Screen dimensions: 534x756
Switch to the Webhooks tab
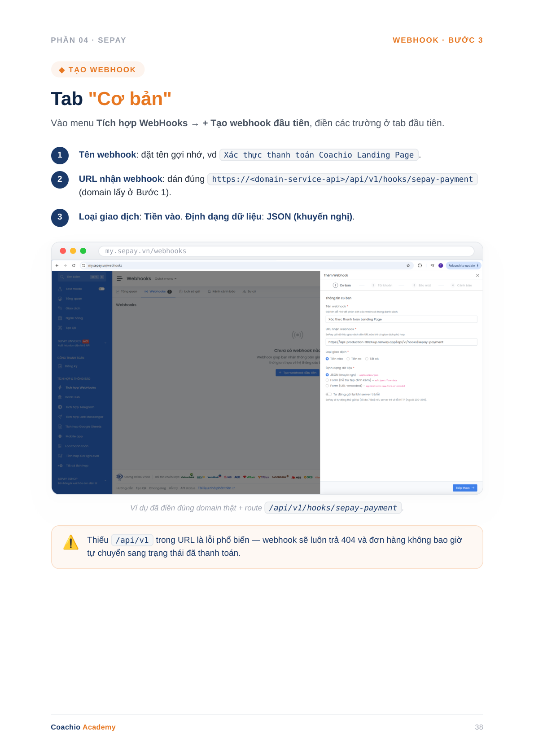tap(158, 291)
